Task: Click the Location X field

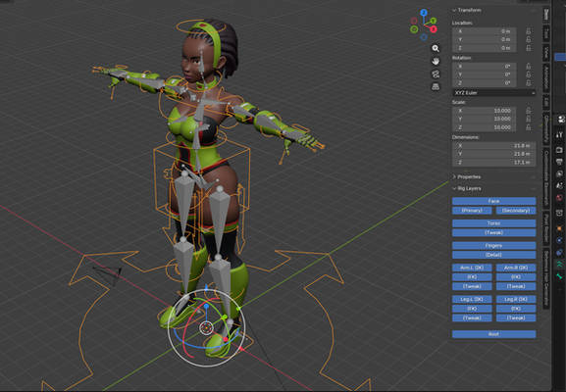Action: coord(484,31)
